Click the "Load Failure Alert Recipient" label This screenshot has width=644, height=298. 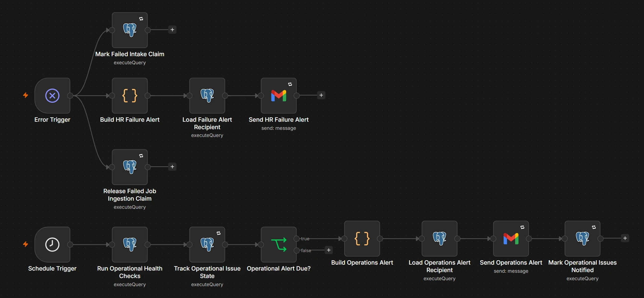click(x=207, y=123)
